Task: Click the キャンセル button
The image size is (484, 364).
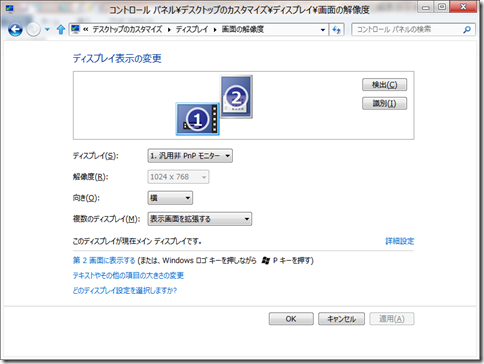Action: click(341, 319)
